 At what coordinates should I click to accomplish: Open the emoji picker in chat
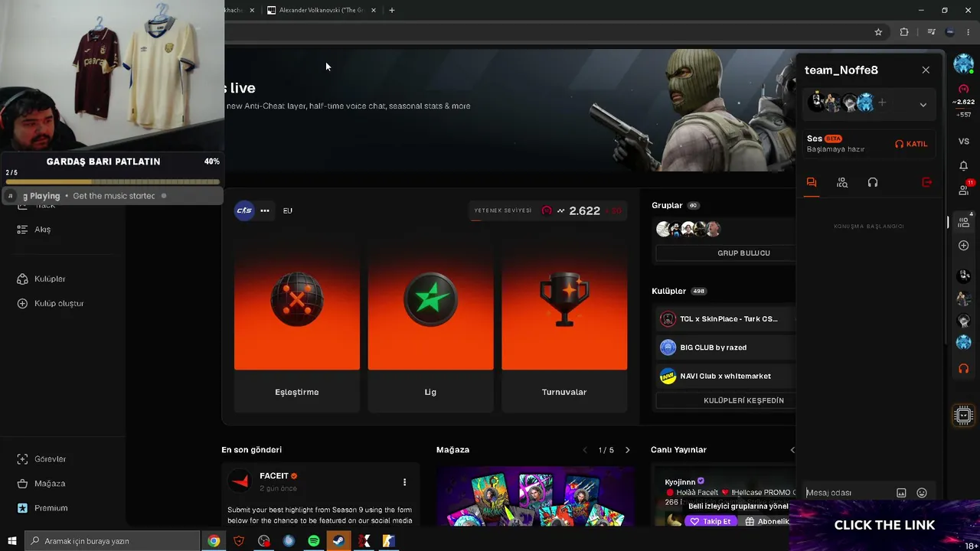pos(922,493)
